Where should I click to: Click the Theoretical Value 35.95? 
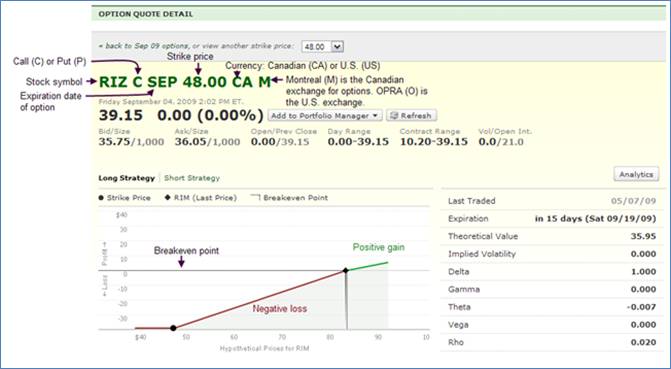point(643,236)
